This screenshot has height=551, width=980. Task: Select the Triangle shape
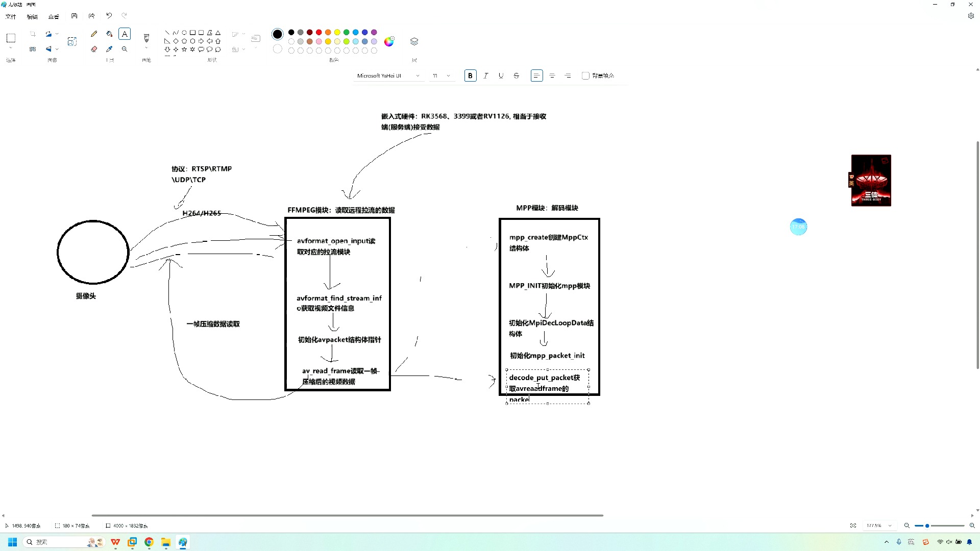point(218,32)
